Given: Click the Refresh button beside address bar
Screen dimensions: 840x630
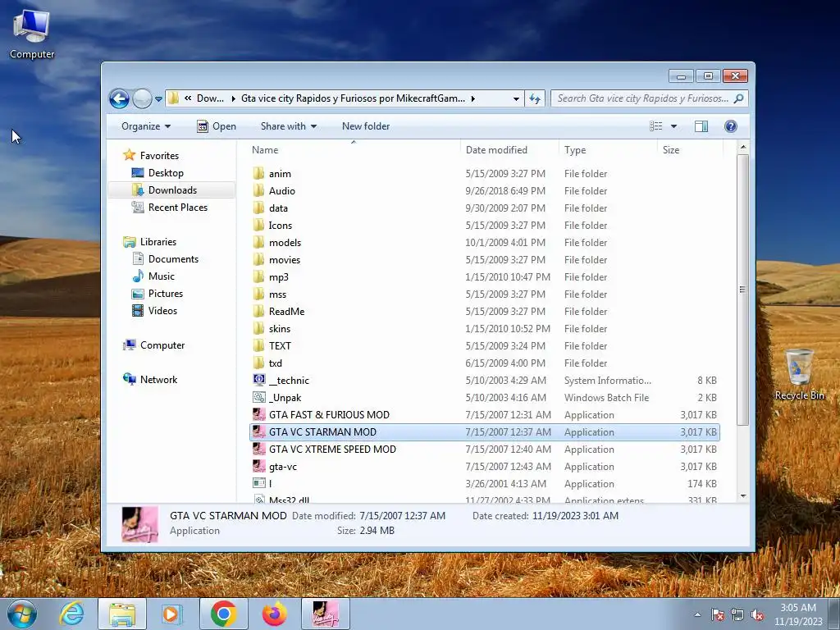Looking at the screenshot, I should pos(535,98).
